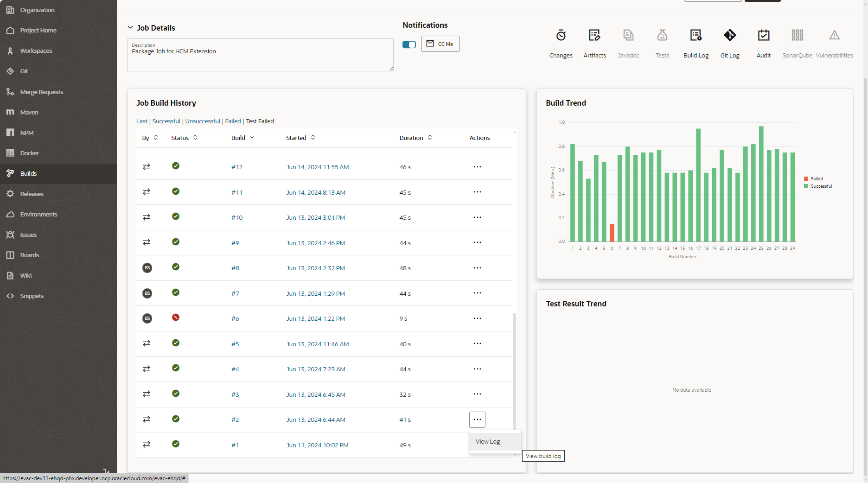Screen dimensions: 868x483
Task: Click the BS user avatar for build #8
Action: coord(147,268)
